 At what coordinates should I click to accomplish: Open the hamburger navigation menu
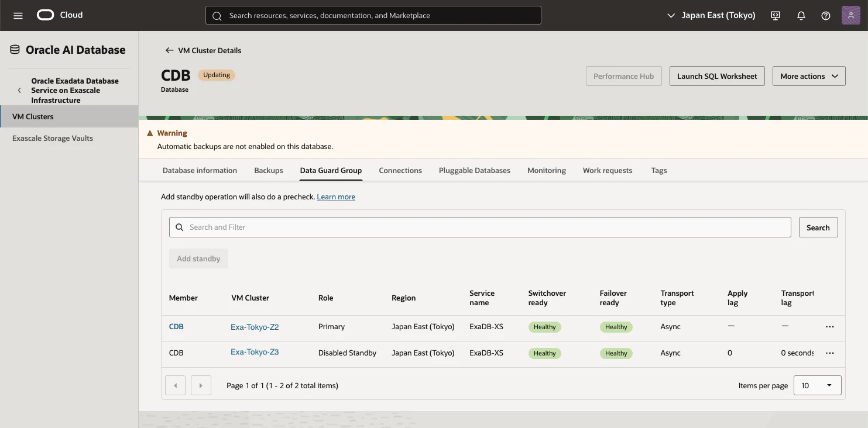pyautogui.click(x=18, y=16)
